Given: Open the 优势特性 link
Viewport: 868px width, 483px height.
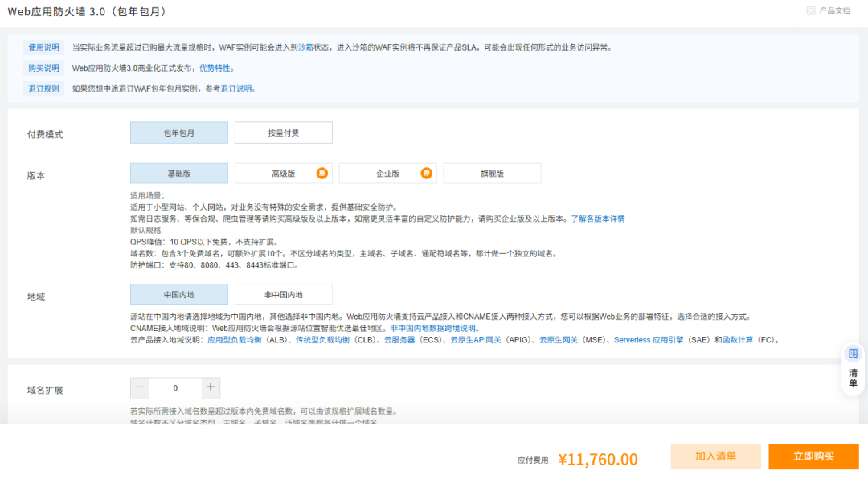Looking at the screenshot, I should pyautogui.click(x=215, y=68).
